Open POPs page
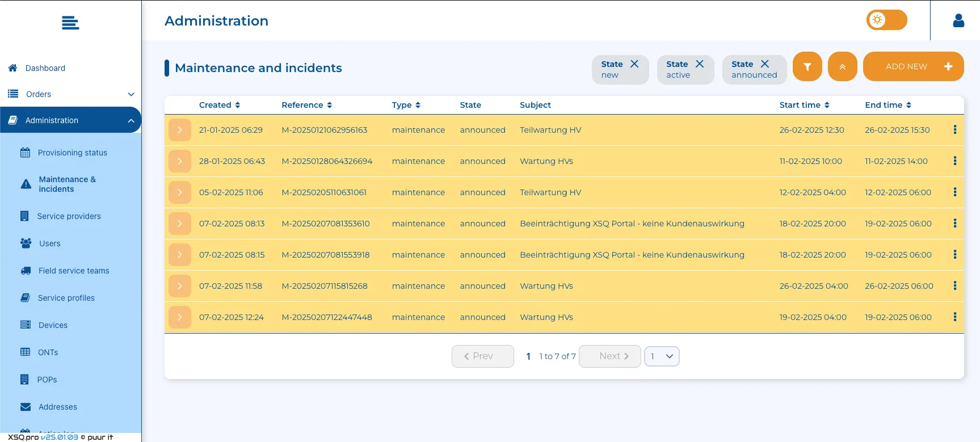 coord(47,380)
